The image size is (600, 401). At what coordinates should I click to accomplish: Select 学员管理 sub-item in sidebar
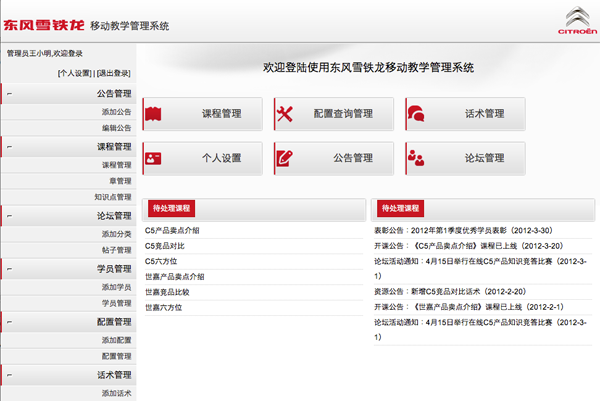(x=116, y=303)
